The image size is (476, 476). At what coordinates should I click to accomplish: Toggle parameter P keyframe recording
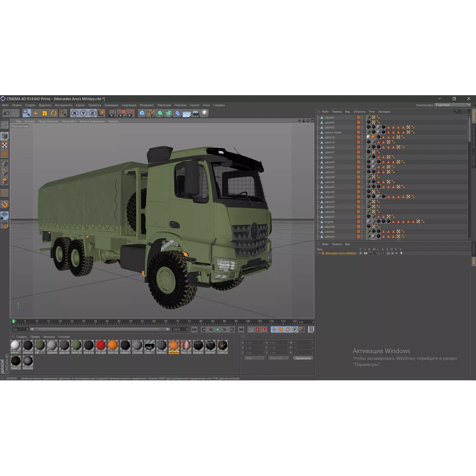pyautogui.click(x=294, y=330)
